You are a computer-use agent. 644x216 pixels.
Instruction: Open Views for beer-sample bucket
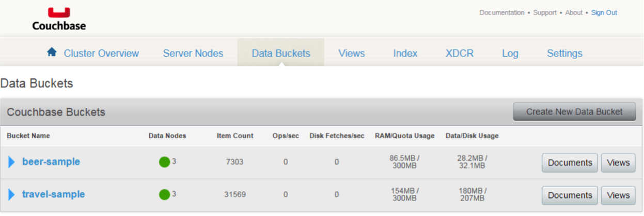(x=618, y=163)
